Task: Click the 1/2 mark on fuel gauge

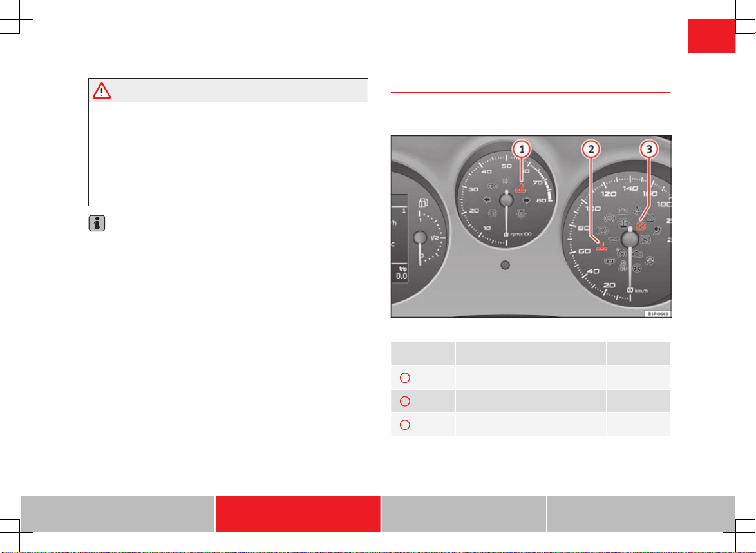Action: [435, 238]
